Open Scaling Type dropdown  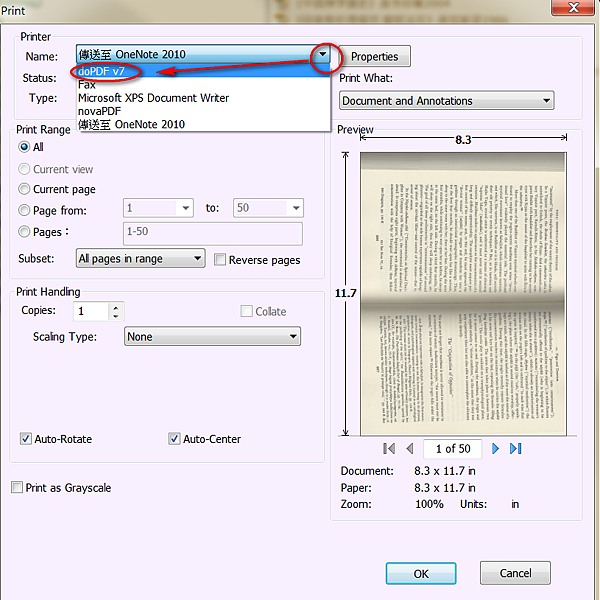(x=212, y=336)
